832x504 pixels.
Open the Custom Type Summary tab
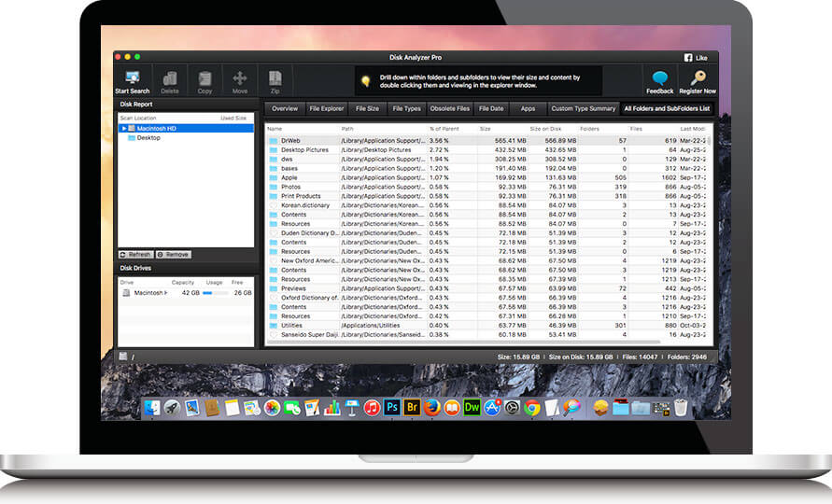(583, 109)
